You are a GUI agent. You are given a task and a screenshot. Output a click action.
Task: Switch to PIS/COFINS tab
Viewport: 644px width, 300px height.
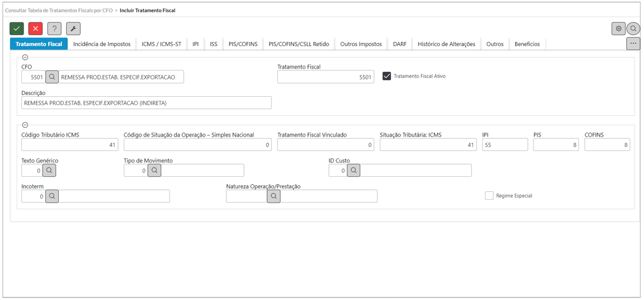(243, 44)
